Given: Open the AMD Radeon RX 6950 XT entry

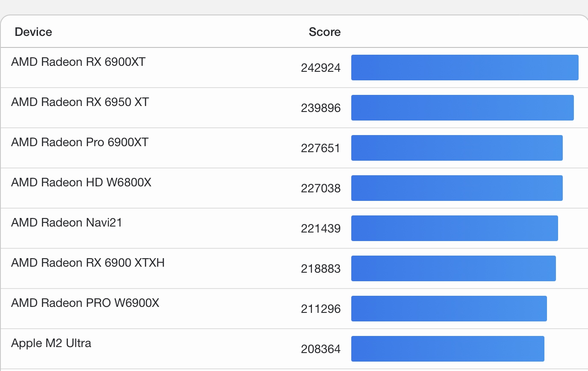Looking at the screenshot, I should (80, 102).
